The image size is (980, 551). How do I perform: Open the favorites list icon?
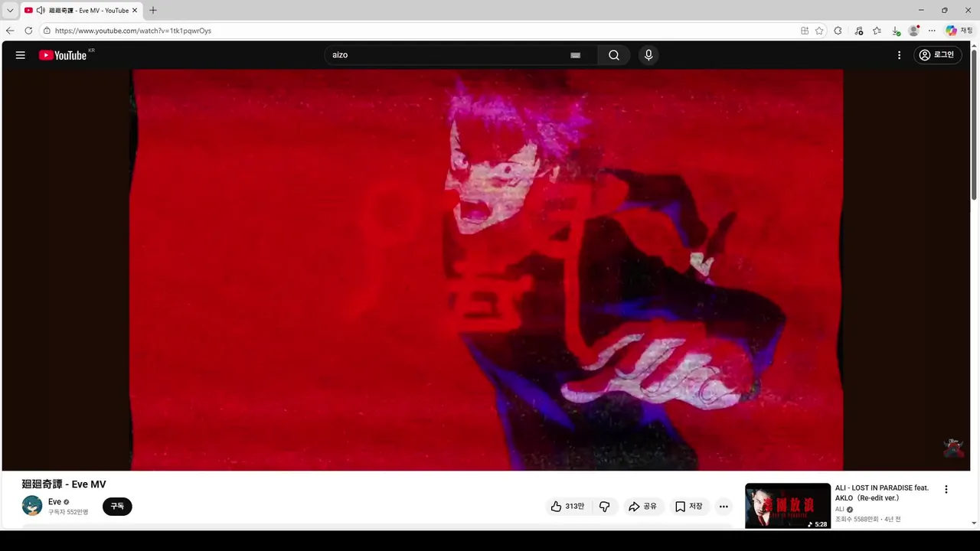(x=877, y=31)
